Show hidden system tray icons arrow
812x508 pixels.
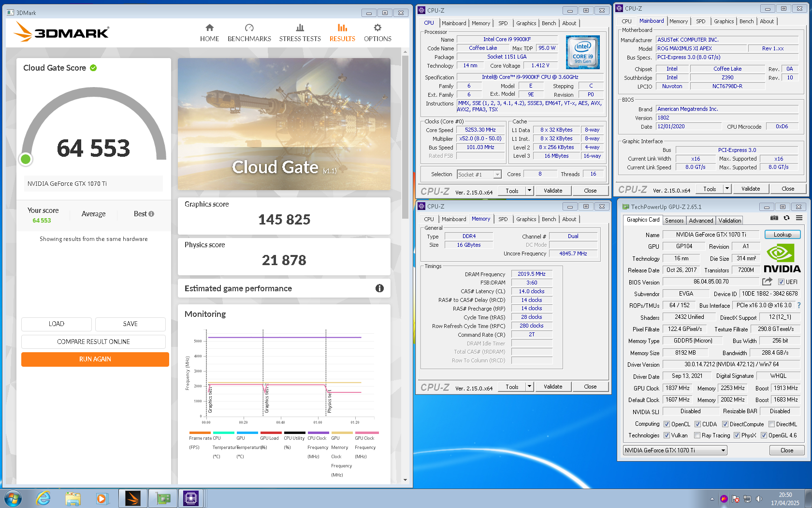pyautogui.click(x=712, y=499)
